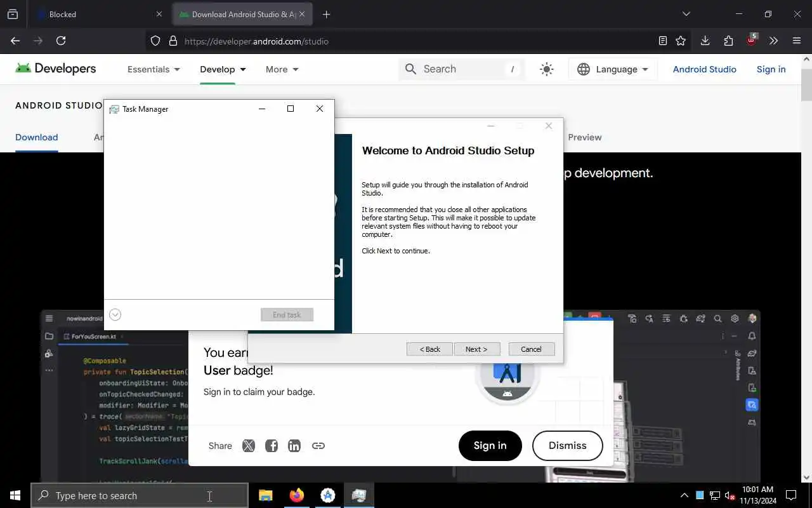Click the taskbar search box

[140, 496]
